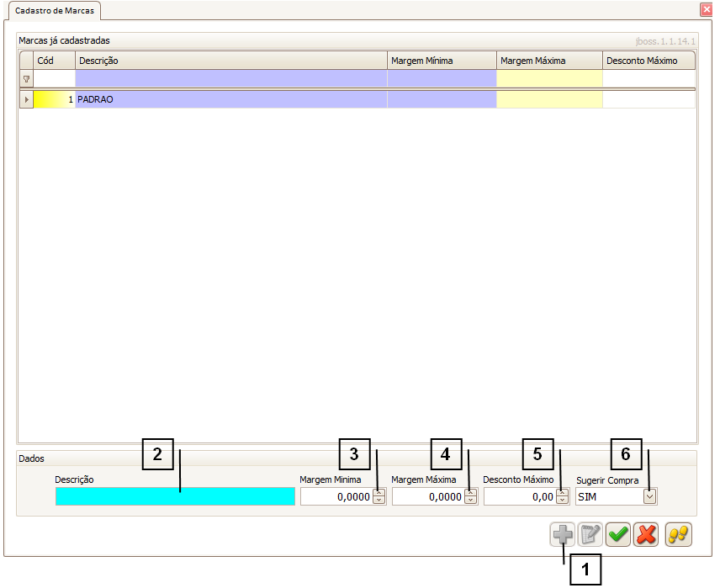
Task: Click the filter funnel icon in grid
Action: [26, 79]
